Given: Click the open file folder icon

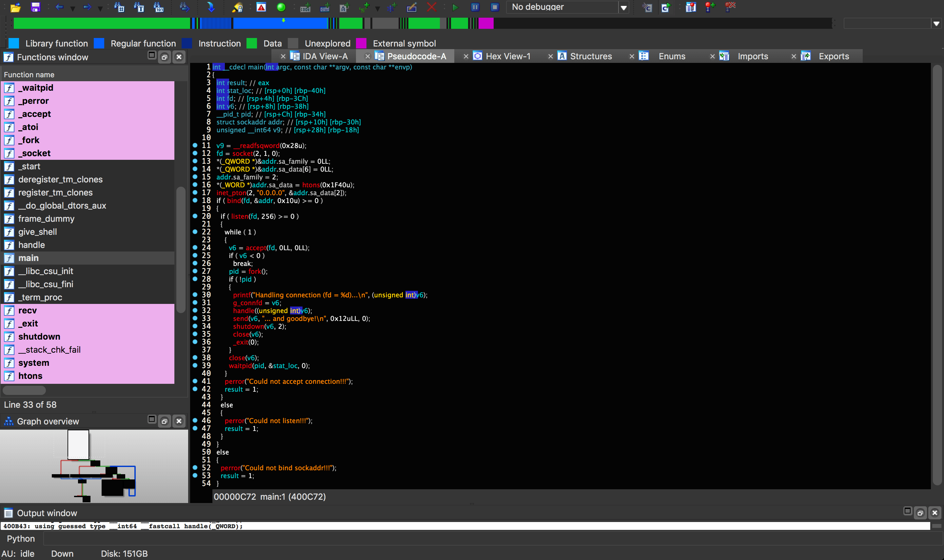Looking at the screenshot, I should [15, 7].
